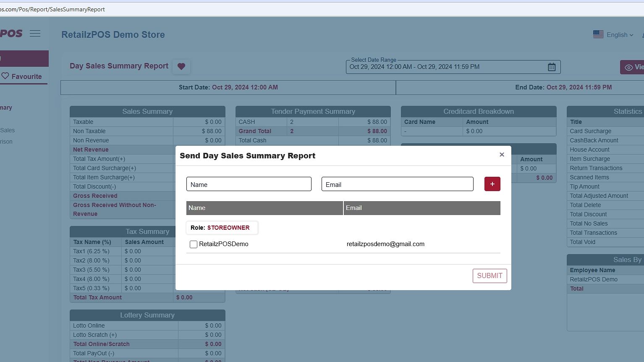Click the Email column header in recipient table
644x362 pixels.
[x=421, y=208]
